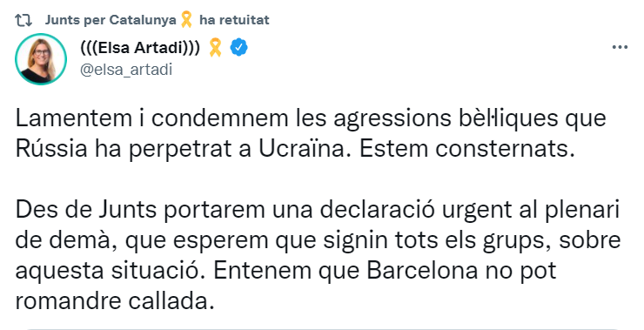Click the "ha retuitat" label
The width and height of the screenshot is (644, 330).
(x=234, y=20)
